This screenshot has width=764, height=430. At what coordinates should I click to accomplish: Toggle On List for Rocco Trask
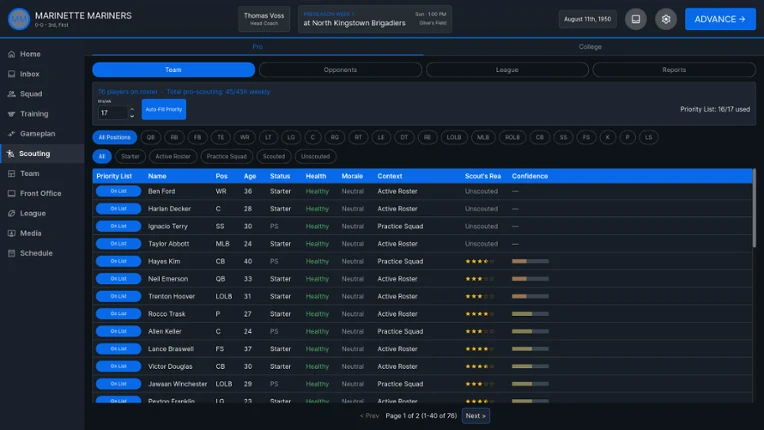(118, 314)
